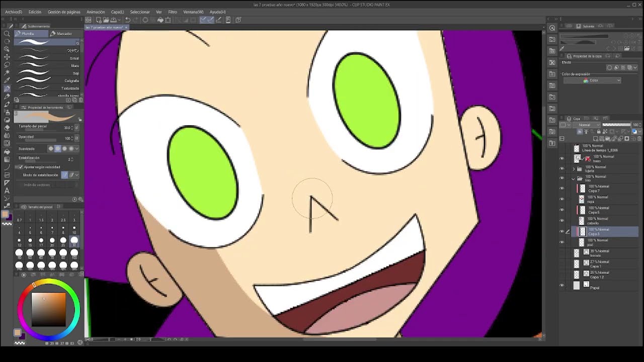Open the Animación menu
This screenshot has width=644, height=362.
point(96,12)
